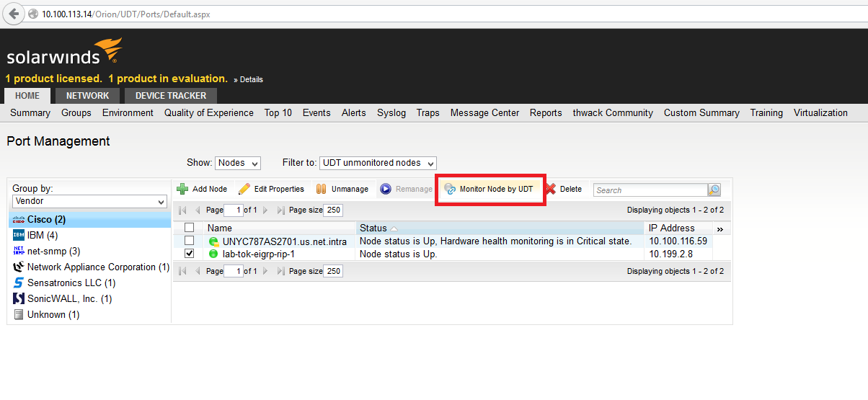Open the Reports menu item

click(546, 112)
